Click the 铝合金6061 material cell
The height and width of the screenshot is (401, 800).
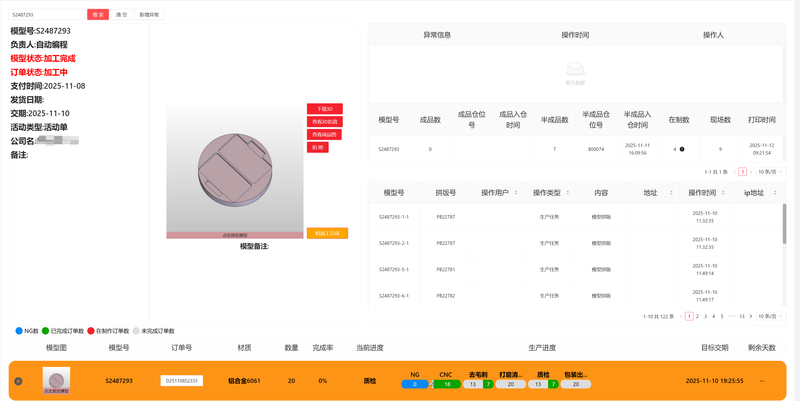244,381
